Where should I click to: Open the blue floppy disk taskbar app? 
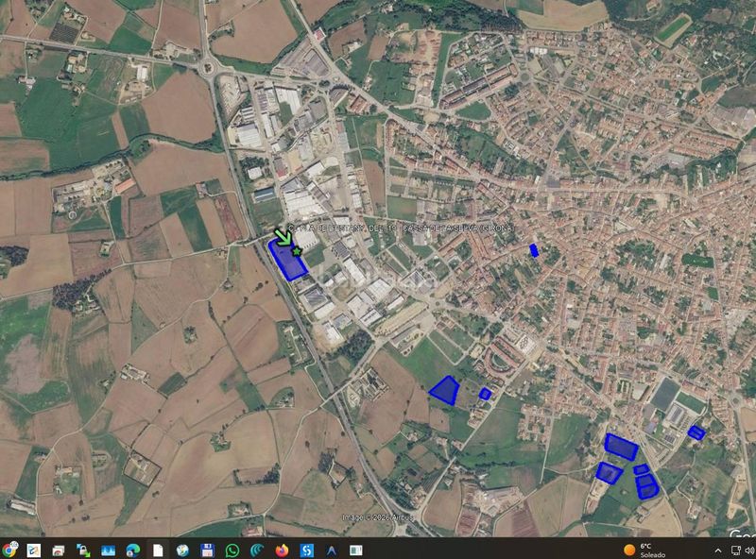pos(207,550)
